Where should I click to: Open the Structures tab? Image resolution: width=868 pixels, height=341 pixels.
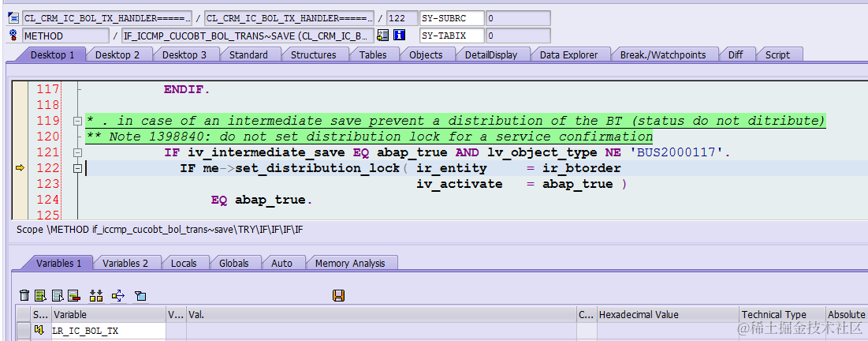[x=313, y=55]
